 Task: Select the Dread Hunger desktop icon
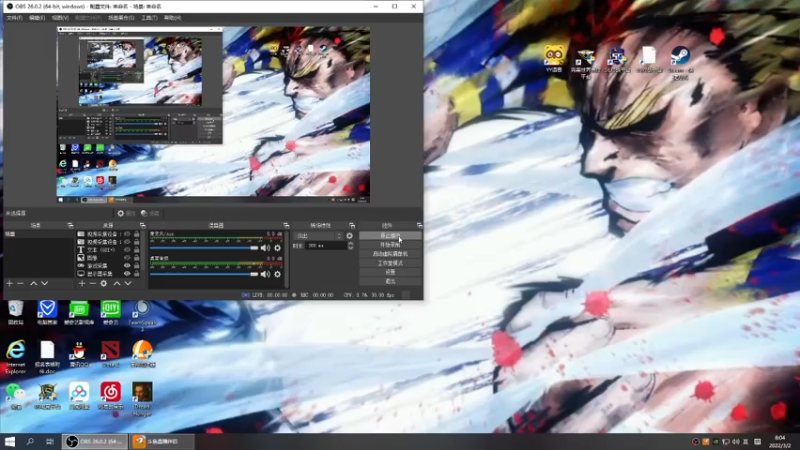(x=142, y=398)
